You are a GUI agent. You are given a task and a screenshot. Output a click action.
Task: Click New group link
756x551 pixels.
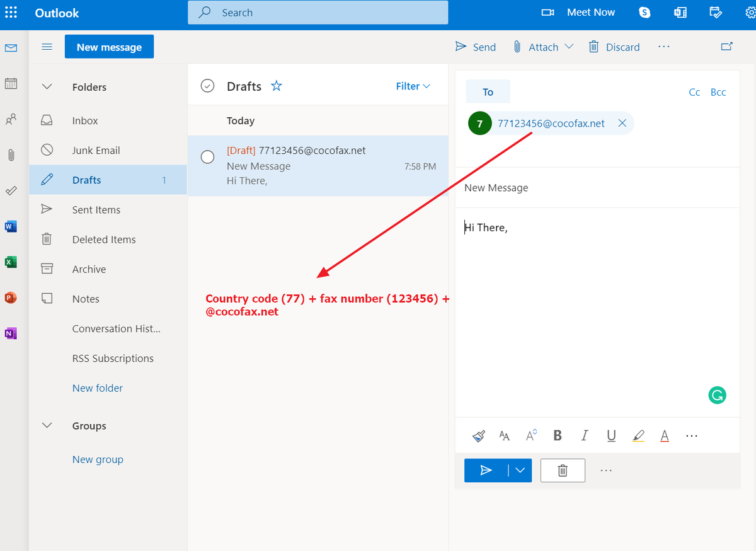98,460
